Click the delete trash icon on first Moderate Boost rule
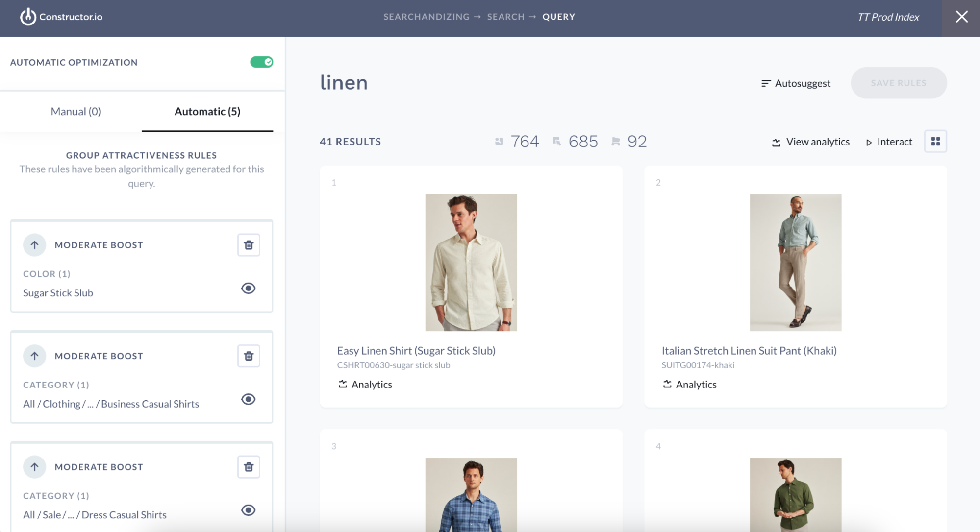 tap(249, 244)
